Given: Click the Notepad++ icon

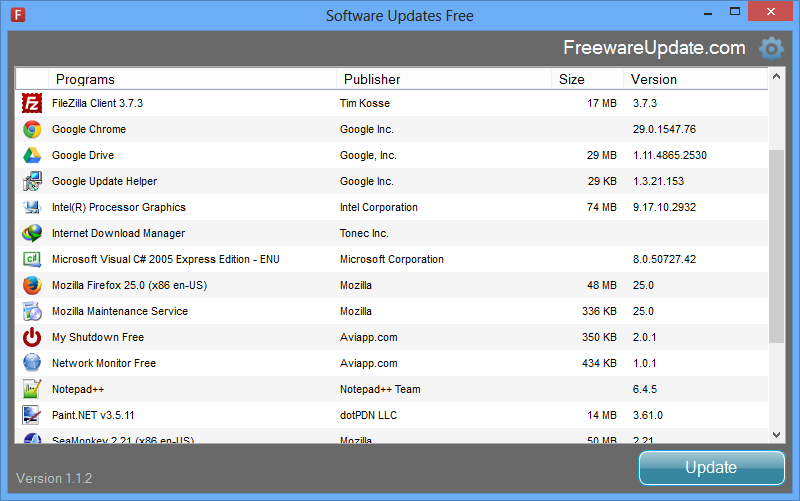Looking at the screenshot, I should point(32,389).
